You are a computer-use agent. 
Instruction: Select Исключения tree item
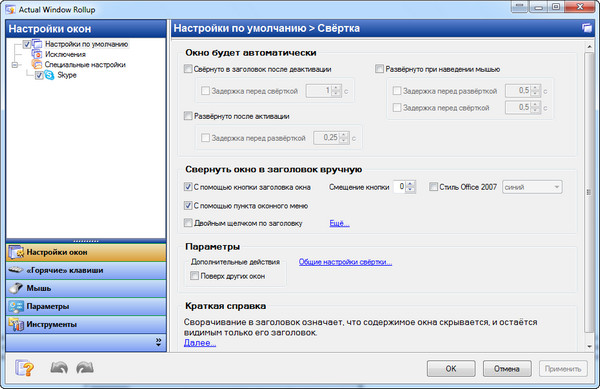point(65,54)
